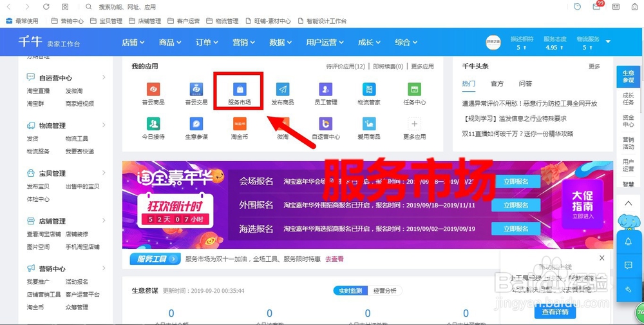
Task: Click the 查看详情 button
Action: point(555,312)
